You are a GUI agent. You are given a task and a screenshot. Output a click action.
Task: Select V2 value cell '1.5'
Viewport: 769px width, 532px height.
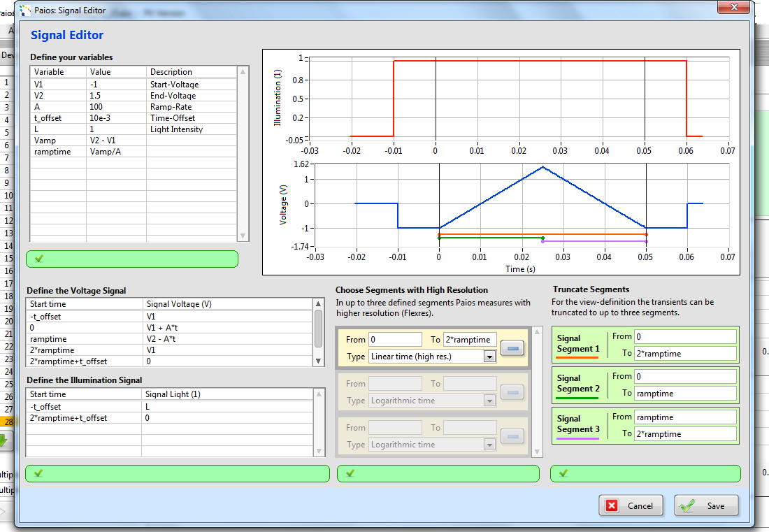[116, 96]
